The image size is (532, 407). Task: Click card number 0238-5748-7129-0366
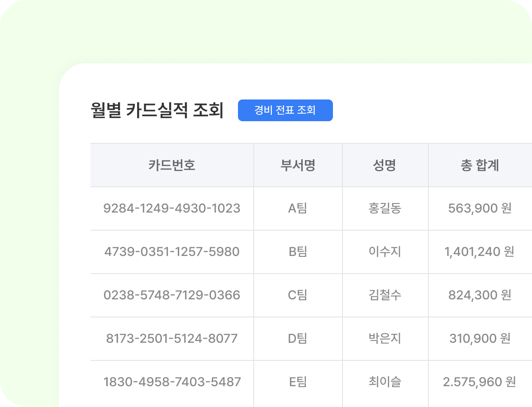172,295
